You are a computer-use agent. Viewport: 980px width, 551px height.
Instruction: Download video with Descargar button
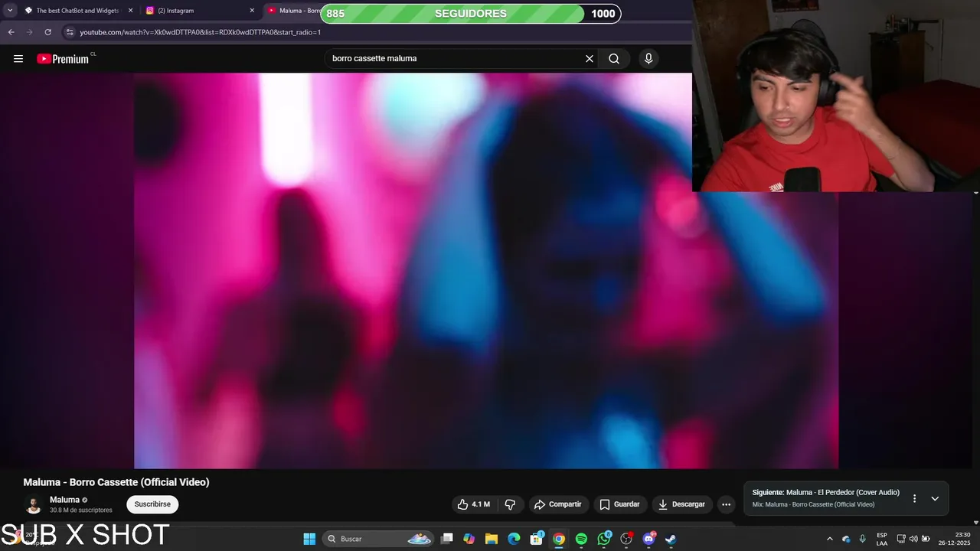coord(682,504)
